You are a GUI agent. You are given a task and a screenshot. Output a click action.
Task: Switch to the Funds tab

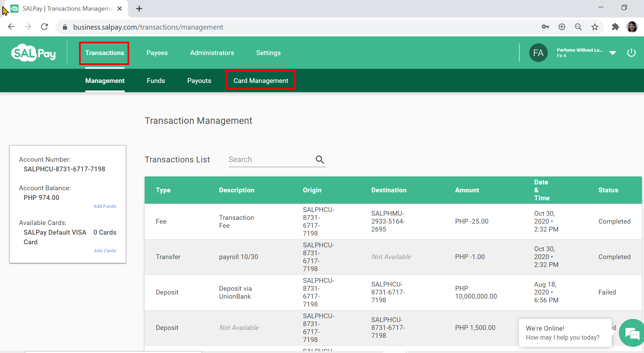[156, 81]
